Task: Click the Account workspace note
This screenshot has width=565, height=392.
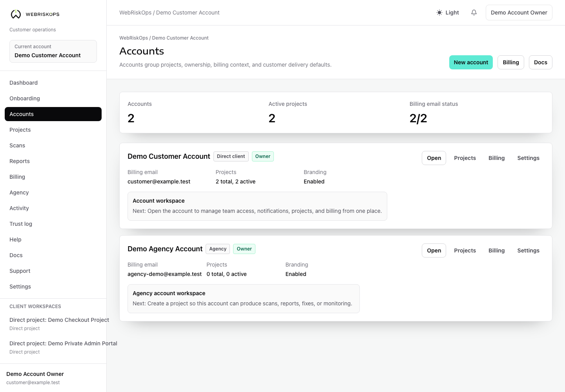Action: click(257, 206)
